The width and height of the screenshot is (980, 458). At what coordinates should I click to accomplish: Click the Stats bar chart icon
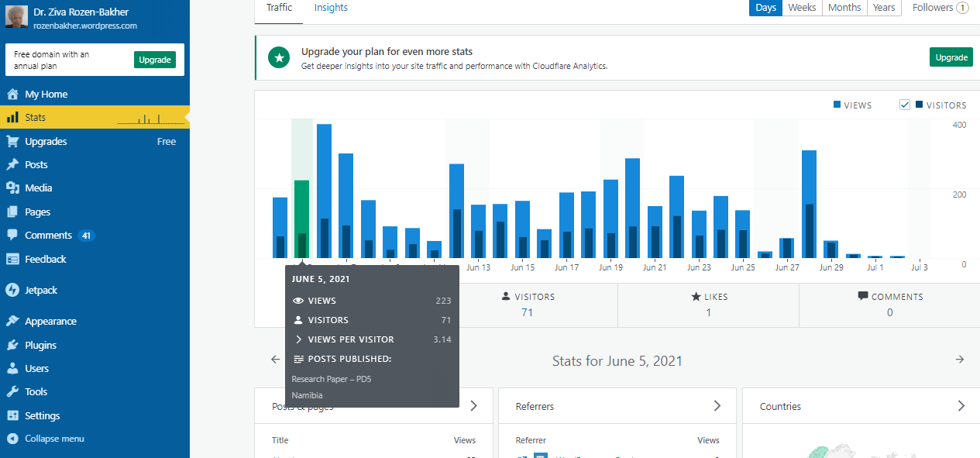point(12,118)
